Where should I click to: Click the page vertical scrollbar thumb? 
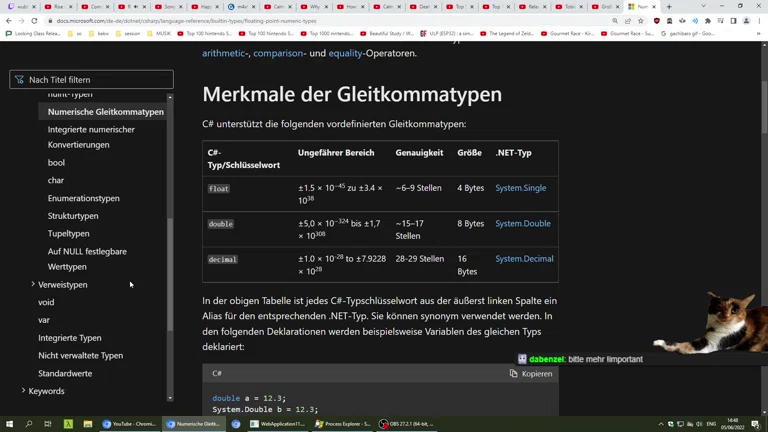[764, 107]
